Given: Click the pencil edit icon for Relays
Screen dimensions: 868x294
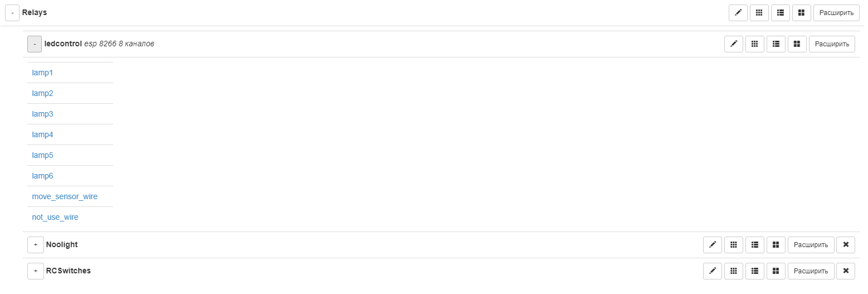Looking at the screenshot, I should pyautogui.click(x=738, y=13).
